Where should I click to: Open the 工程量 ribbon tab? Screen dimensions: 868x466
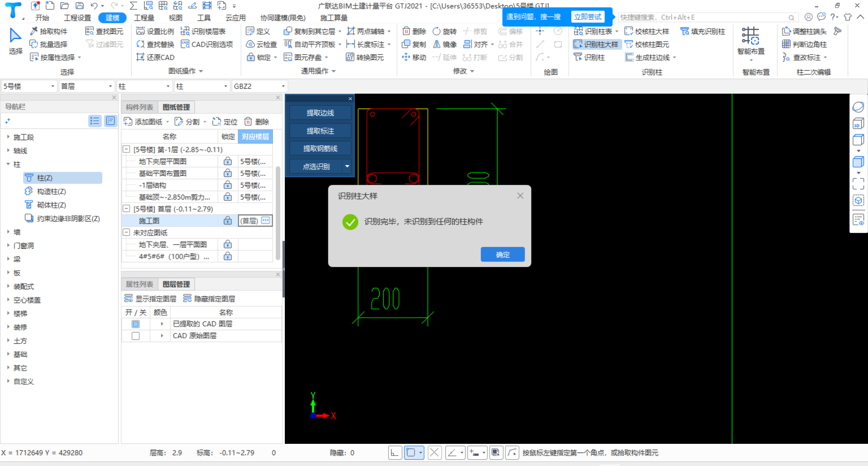click(144, 18)
